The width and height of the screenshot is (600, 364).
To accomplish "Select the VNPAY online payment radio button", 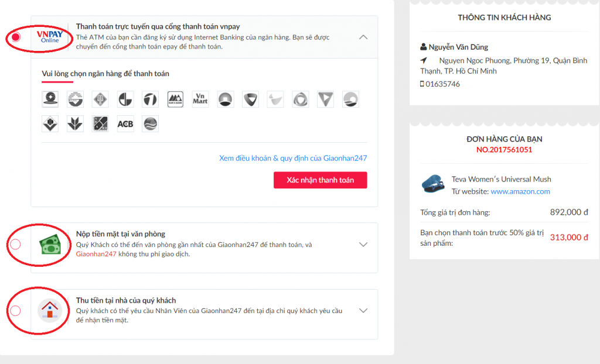I will [x=16, y=37].
